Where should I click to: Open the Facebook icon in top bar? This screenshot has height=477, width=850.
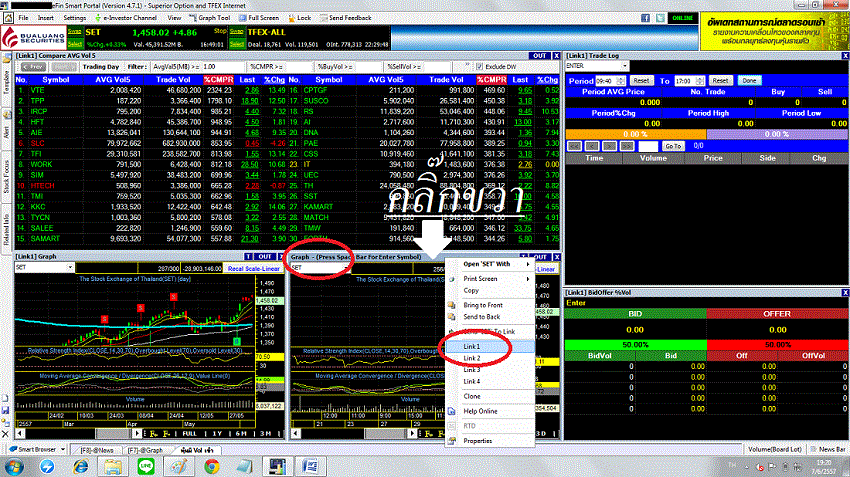645,18
